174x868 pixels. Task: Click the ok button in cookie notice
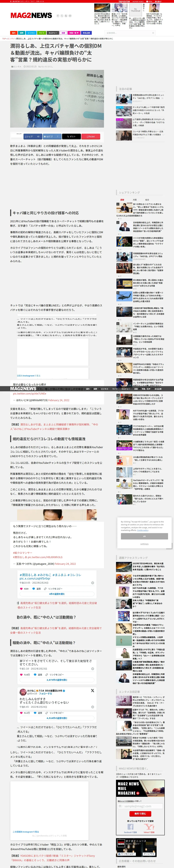tap(144, 536)
